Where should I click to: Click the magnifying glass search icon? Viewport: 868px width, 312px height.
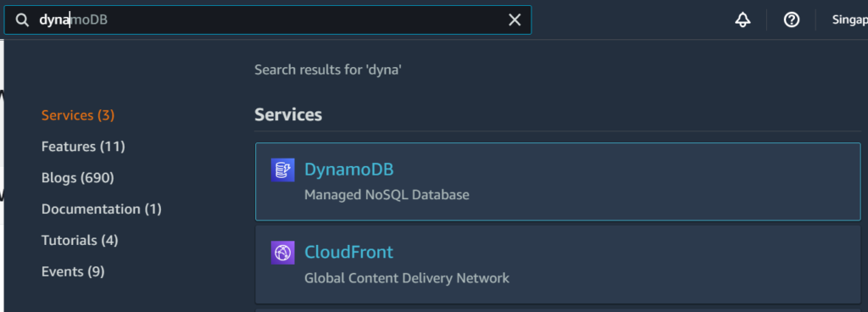(21, 20)
